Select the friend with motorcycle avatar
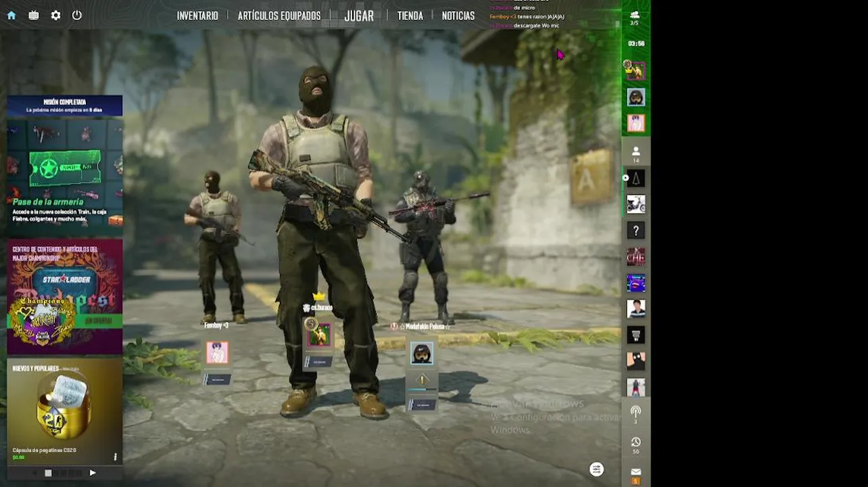868x487 pixels. tap(635, 204)
